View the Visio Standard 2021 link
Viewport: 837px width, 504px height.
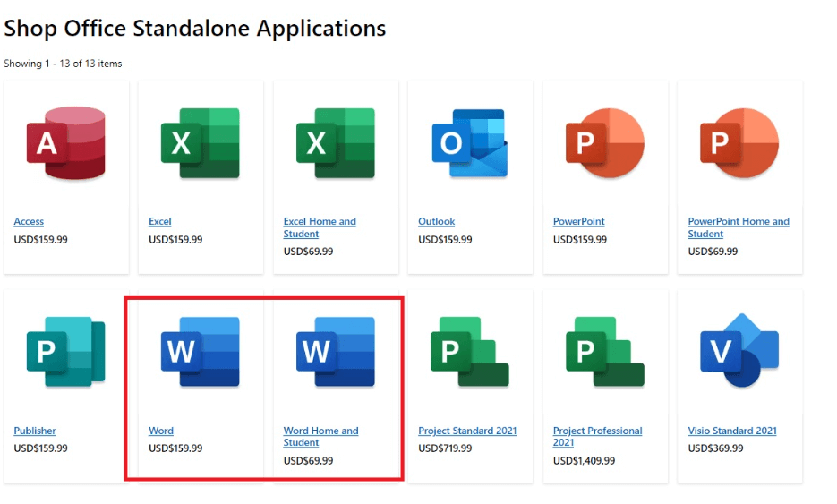point(732,431)
